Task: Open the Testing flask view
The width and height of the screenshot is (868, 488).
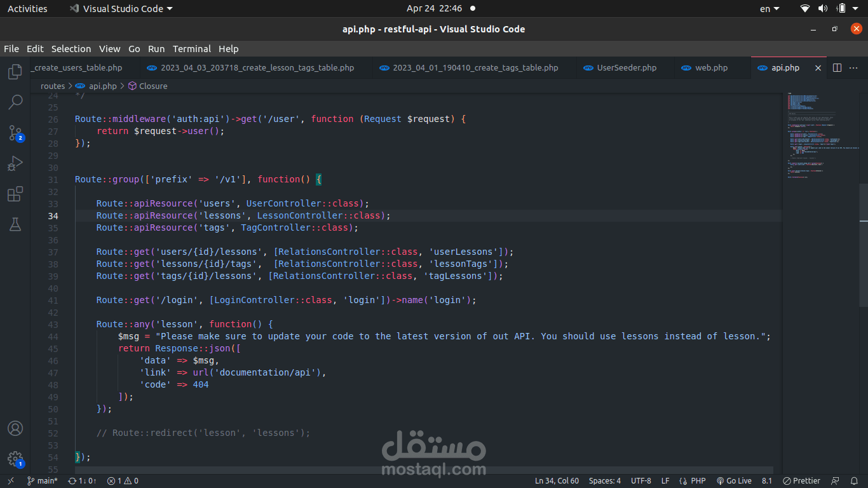Action: (x=15, y=224)
